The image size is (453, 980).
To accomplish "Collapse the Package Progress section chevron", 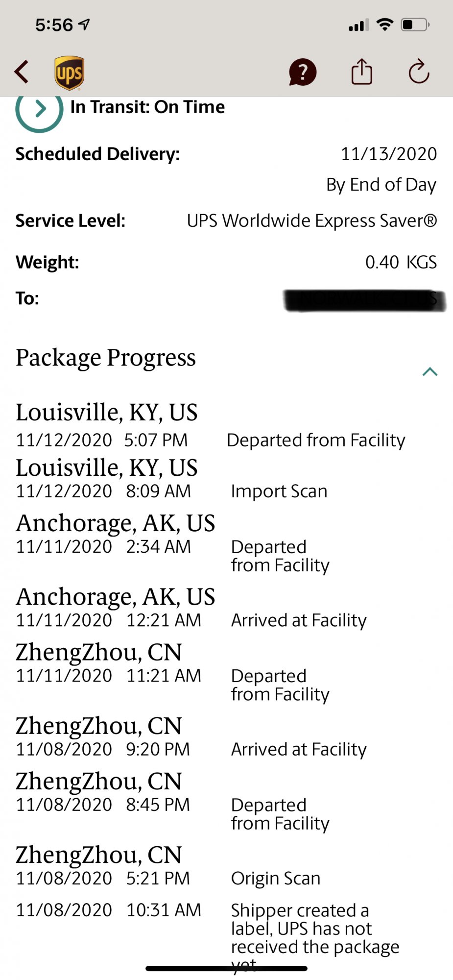I will click(430, 372).
